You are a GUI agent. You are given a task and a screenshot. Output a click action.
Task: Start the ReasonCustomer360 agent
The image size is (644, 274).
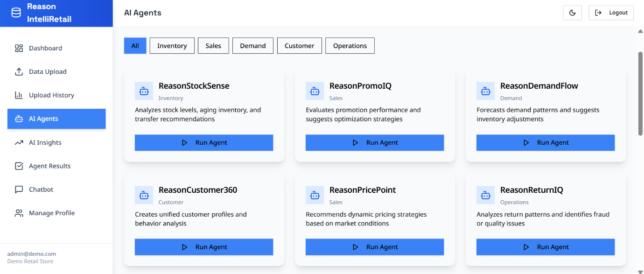pyautogui.click(x=203, y=247)
